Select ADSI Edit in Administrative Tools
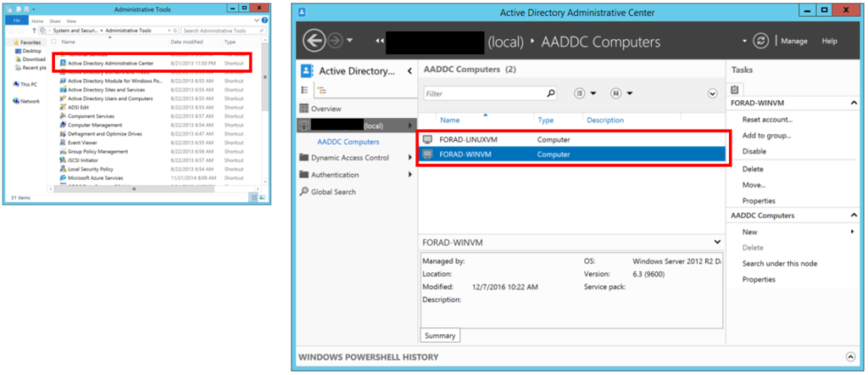Screen dimensions: 868x375 point(77,107)
